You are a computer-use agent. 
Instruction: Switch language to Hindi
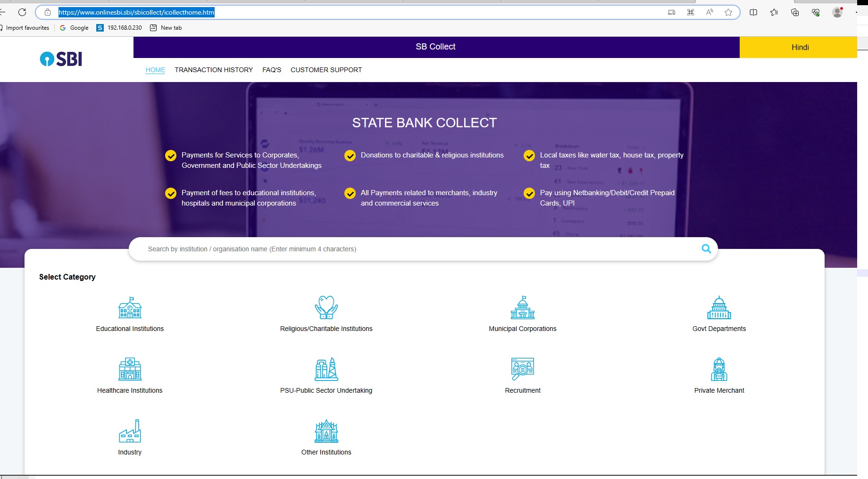pos(798,47)
